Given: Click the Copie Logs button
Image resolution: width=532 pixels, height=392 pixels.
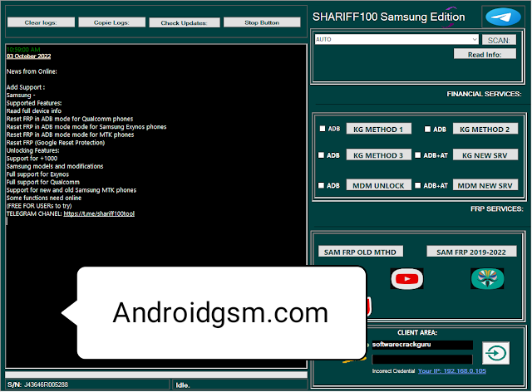Looking at the screenshot, I should (x=112, y=22).
